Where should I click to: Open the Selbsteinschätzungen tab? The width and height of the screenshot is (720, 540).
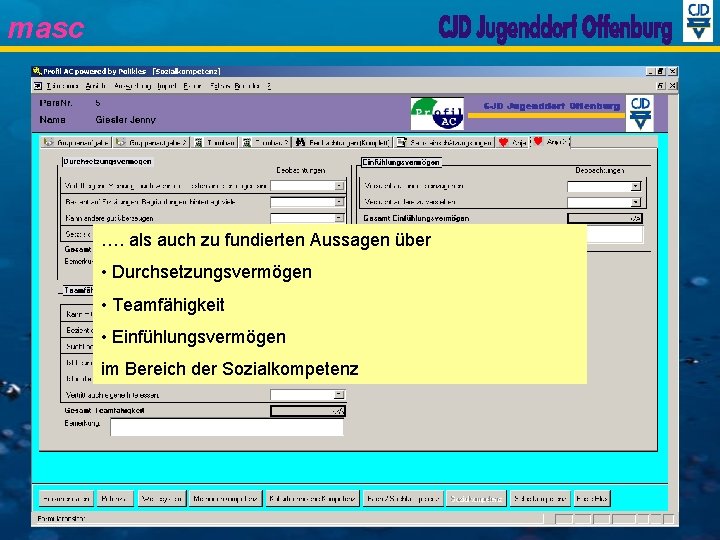[444, 143]
